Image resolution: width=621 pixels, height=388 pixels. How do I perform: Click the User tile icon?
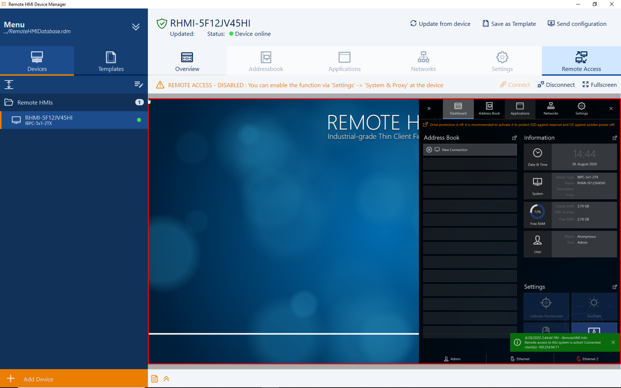[537, 244]
